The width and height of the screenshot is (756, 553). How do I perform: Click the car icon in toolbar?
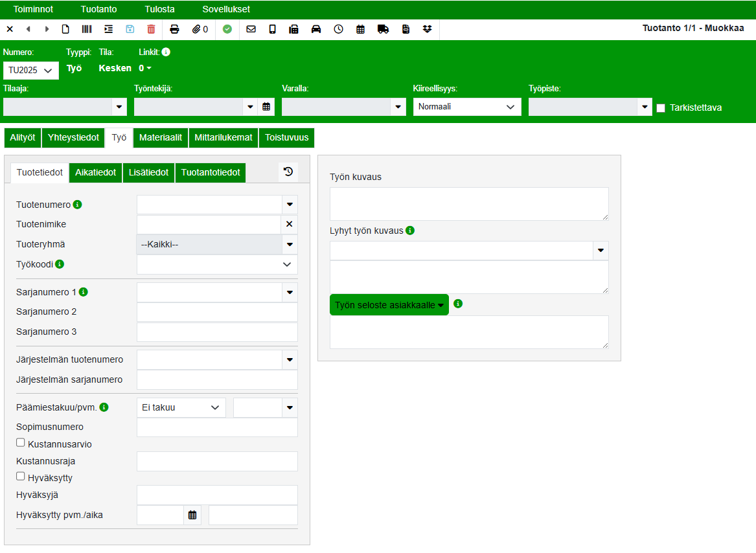(x=316, y=29)
